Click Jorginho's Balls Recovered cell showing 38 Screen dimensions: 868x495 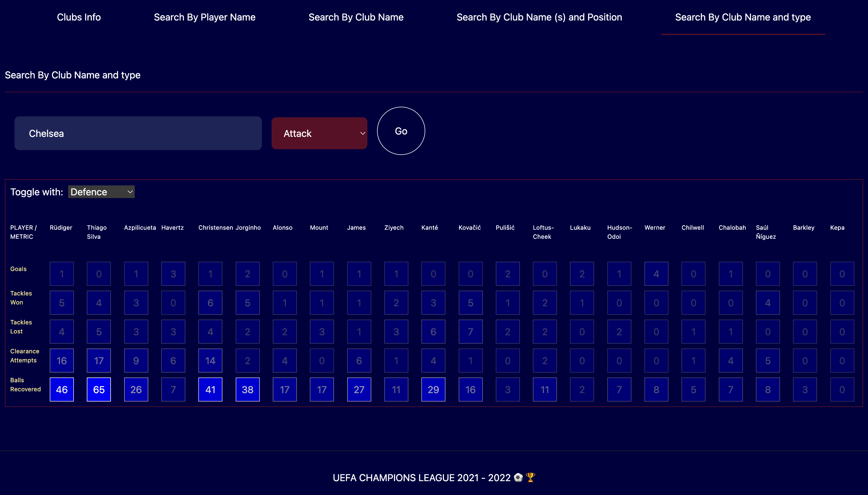(247, 389)
